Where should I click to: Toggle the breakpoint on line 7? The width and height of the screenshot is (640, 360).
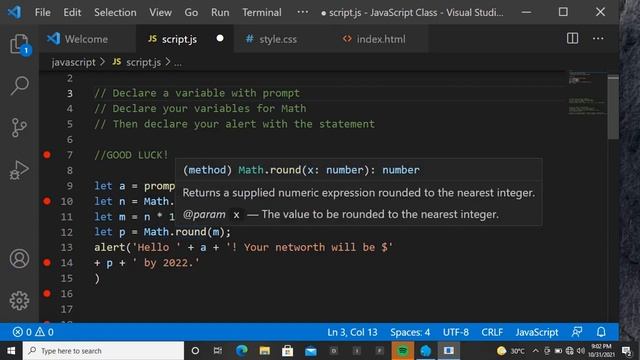[47, 155]
